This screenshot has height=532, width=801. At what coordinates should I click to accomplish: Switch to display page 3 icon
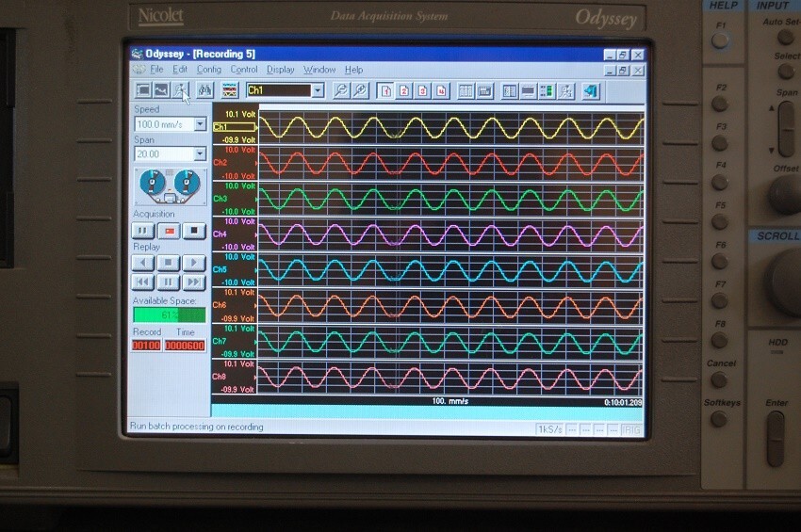[x=422, y=91]
